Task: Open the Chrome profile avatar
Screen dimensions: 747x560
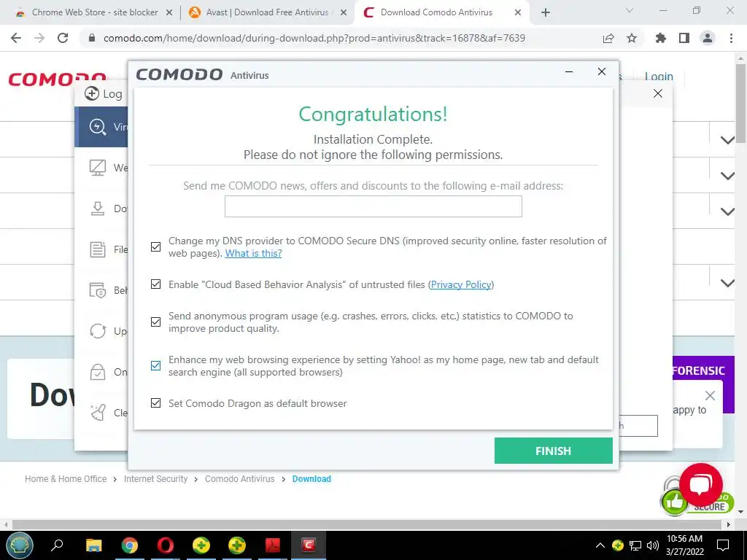Action: pyautogui.click(x=708, y=38)
